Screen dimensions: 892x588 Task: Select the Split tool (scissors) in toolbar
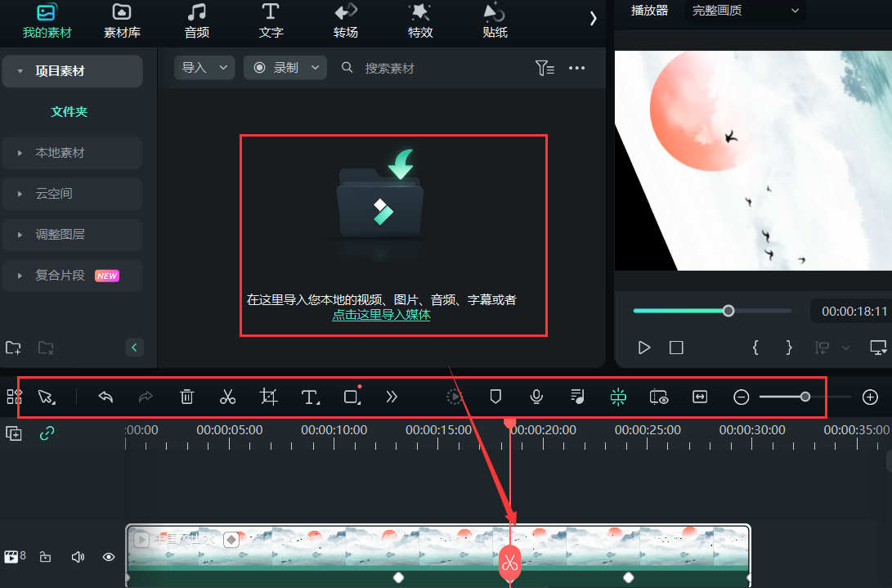click(227, 397)
